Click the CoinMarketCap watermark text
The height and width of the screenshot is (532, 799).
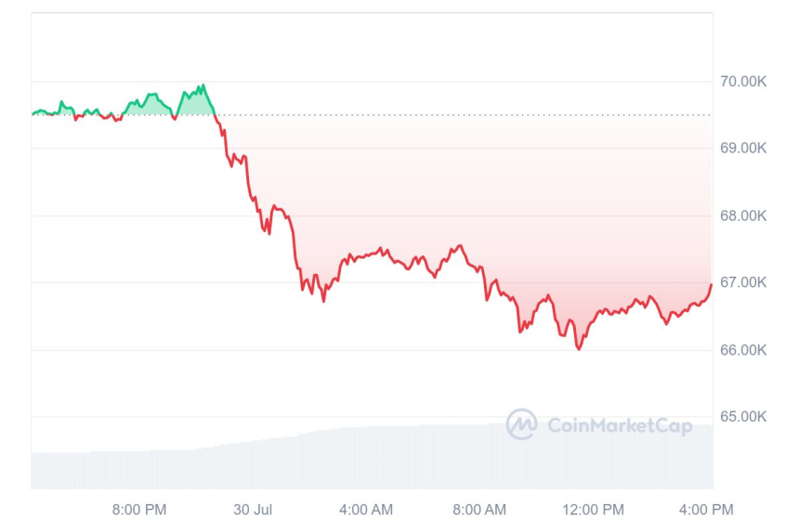pos(619,425)
